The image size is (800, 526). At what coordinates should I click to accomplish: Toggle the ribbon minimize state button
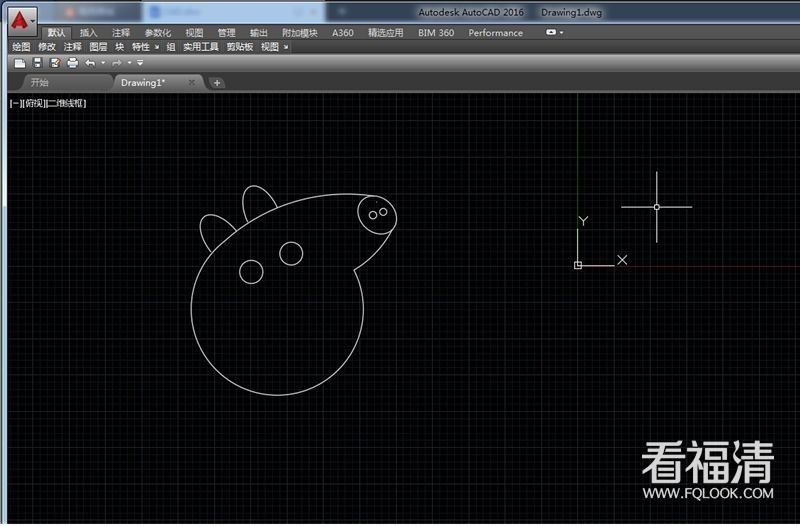point(551,32)
